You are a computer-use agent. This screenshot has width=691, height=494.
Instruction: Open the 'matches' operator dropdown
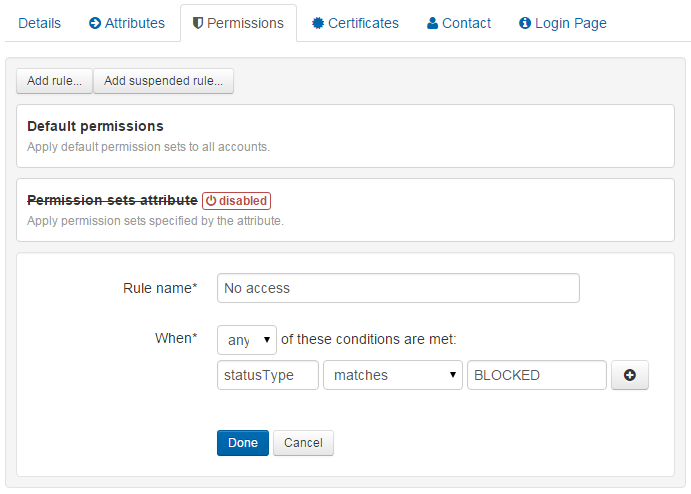point(392,375)
